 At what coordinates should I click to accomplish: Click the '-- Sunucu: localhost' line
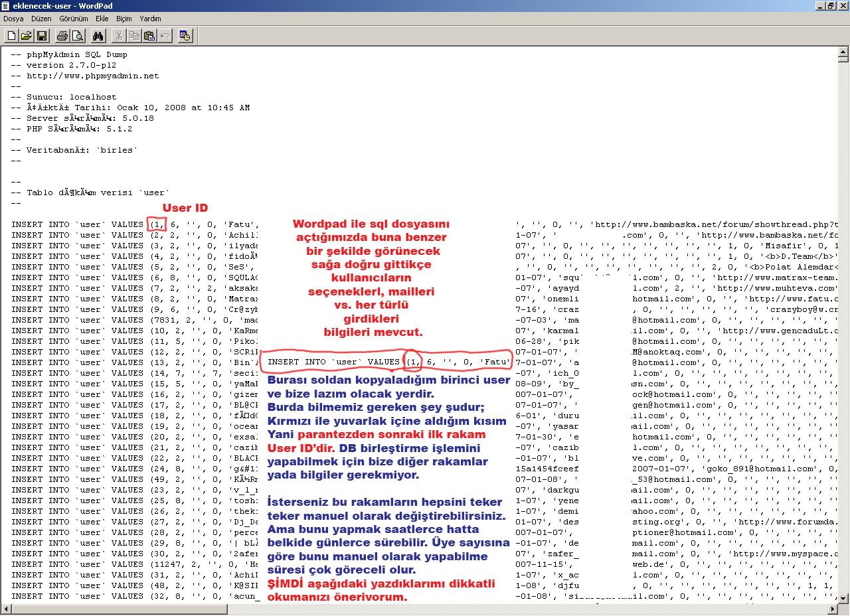point(64,97)
